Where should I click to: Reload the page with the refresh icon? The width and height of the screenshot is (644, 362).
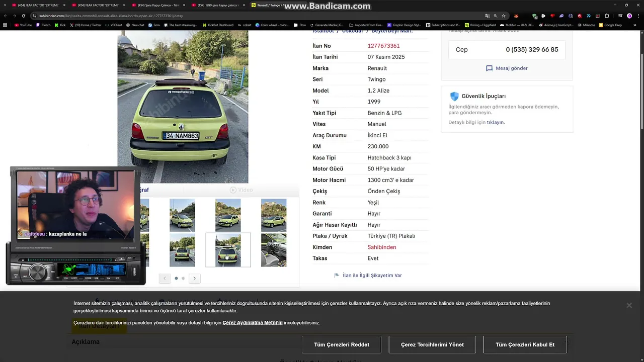pos(23,16)
